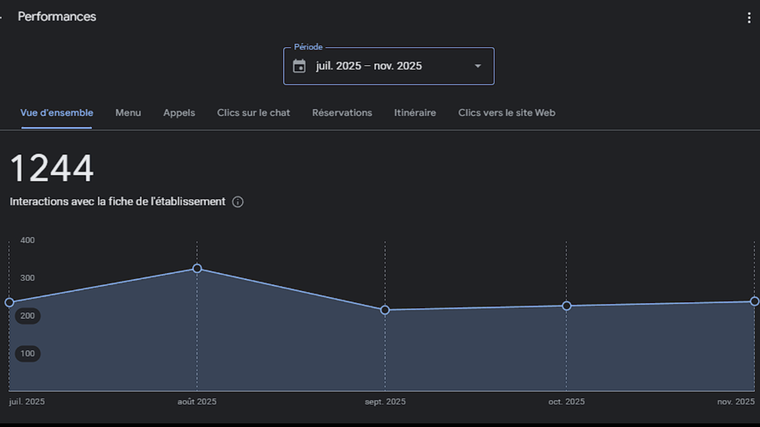Screen dimensions: 760x427
Task: Switch to the Menu tab
Action: point(128,113)
